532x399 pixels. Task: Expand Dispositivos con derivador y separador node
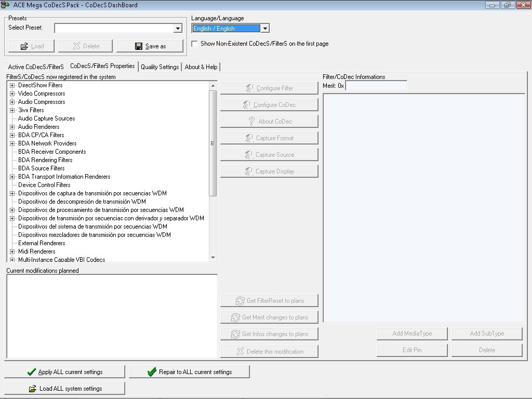click(12, 219)
